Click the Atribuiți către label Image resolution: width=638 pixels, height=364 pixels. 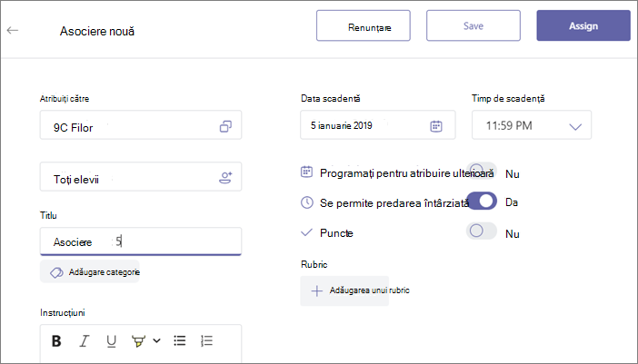click(65, 99)
